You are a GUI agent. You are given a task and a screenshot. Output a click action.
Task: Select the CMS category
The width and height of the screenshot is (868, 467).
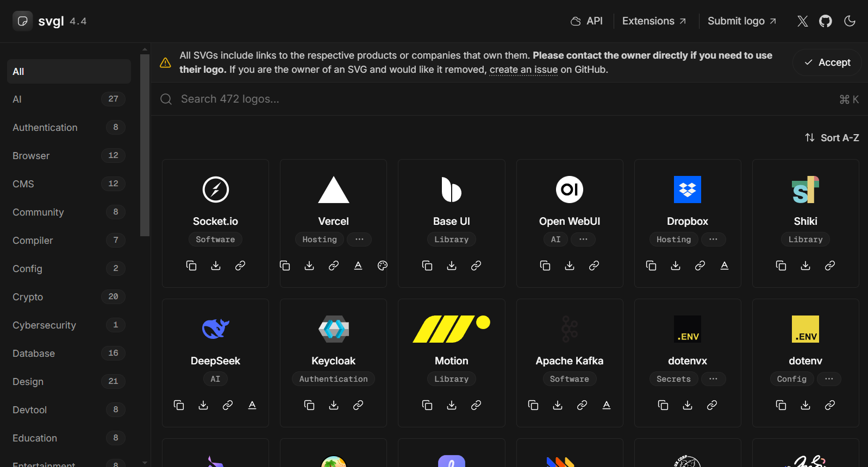coord(69,184)
